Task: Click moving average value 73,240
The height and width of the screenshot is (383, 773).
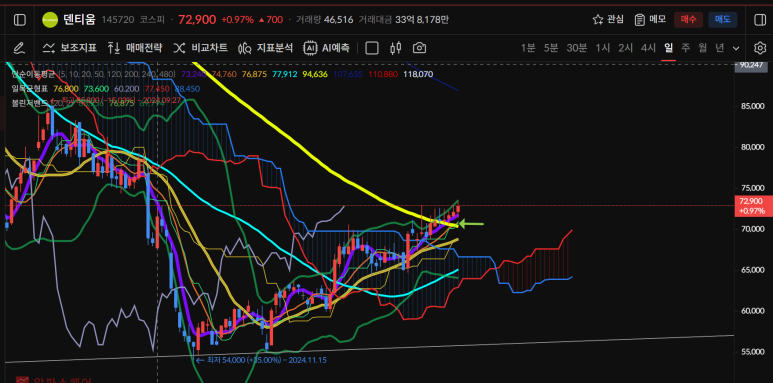Action: 194,74
